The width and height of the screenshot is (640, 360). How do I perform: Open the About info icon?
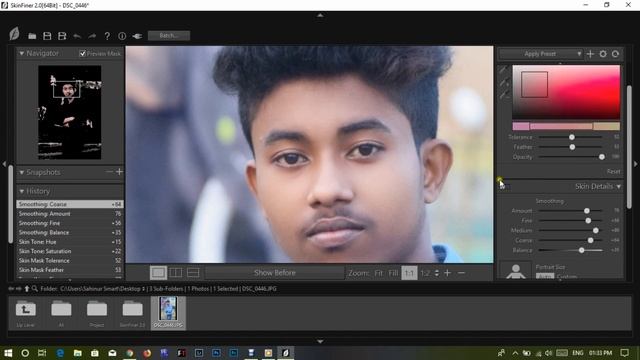point(122,36)
